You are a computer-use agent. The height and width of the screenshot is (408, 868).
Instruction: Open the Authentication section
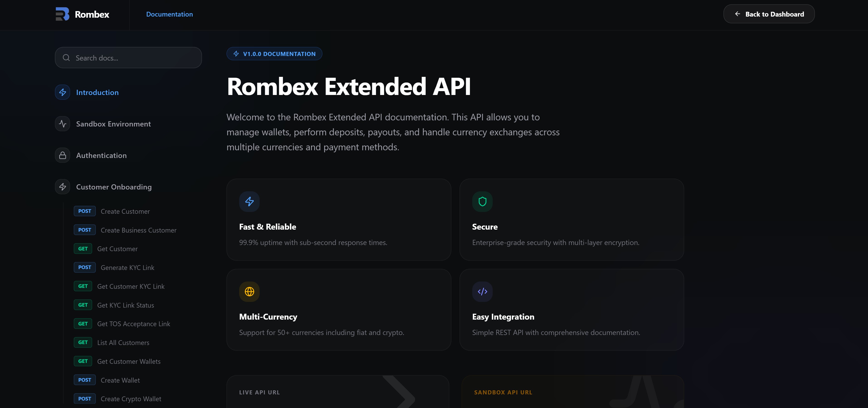(101, 155)
